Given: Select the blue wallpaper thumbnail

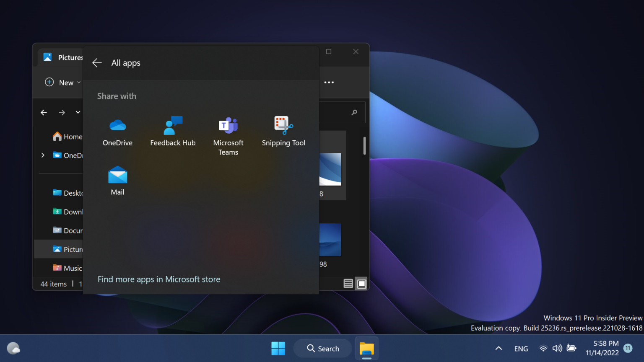Looking at the screenshot, I should coord(330,240).
